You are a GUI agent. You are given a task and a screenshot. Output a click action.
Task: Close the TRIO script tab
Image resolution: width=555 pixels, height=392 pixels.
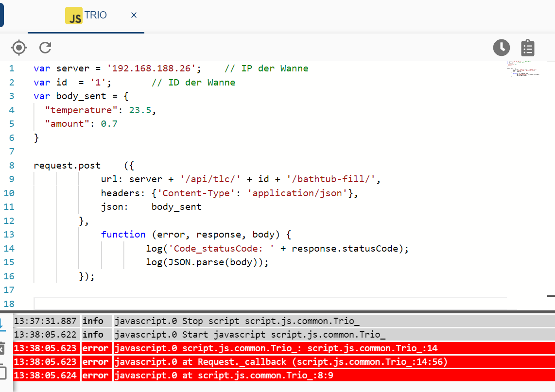click(134, 15)
